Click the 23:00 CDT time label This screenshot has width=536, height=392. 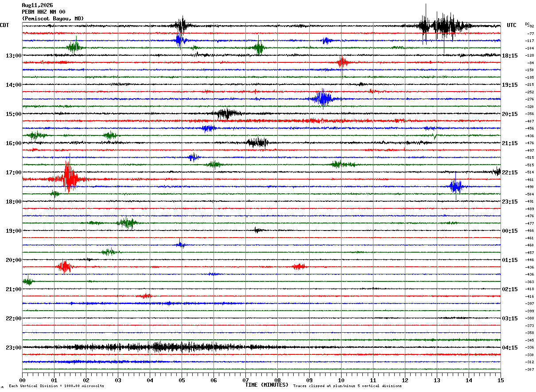coord(14,348)
